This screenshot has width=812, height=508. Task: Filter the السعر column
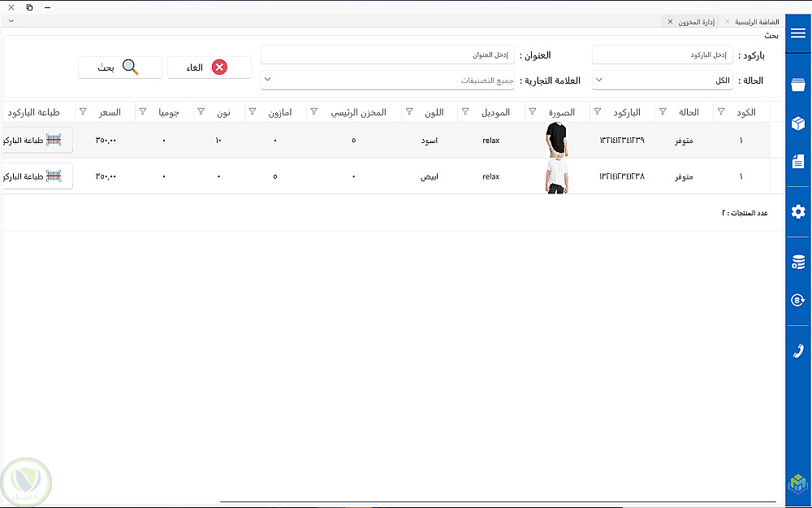[83, 111]
